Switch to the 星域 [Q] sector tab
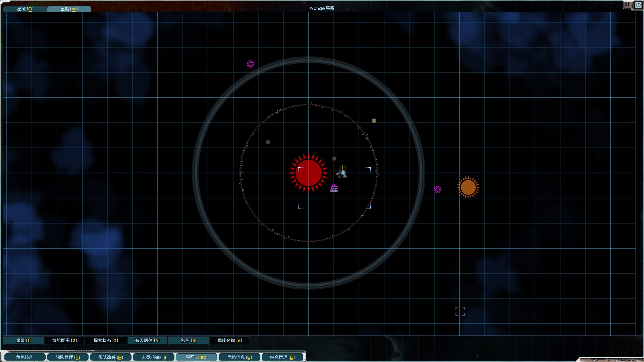 point(25,9)
